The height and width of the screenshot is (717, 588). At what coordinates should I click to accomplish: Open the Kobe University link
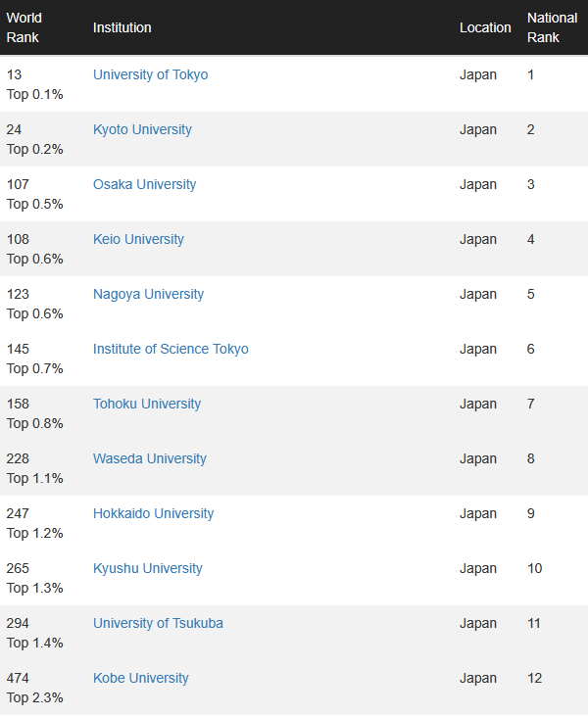click(141, 678)
